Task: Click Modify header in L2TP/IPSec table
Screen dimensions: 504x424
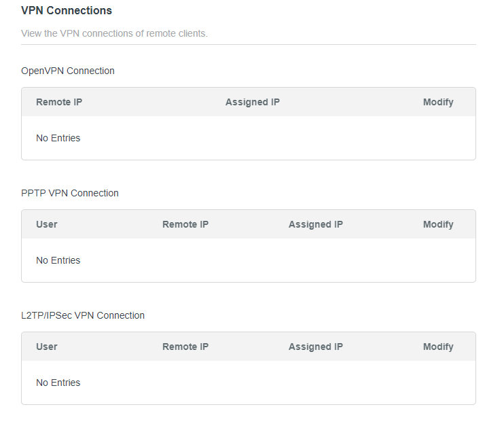Action: click(x=438, y=347)
